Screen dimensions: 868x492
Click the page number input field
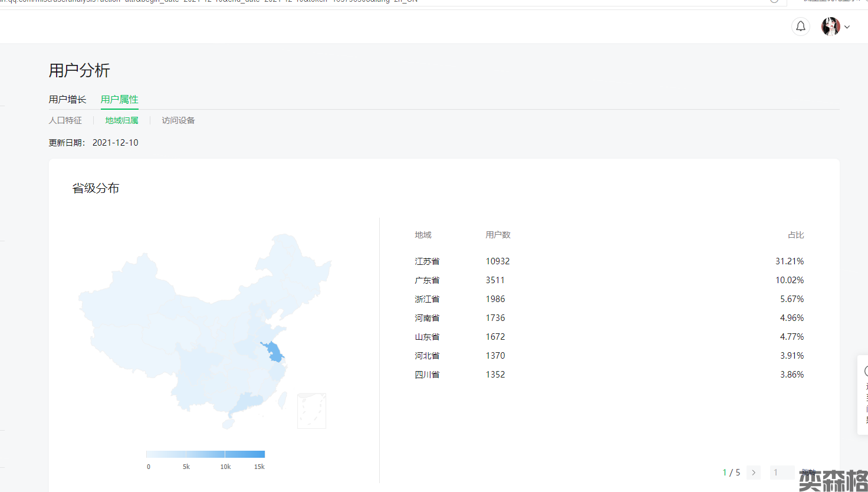coord(782,473)
